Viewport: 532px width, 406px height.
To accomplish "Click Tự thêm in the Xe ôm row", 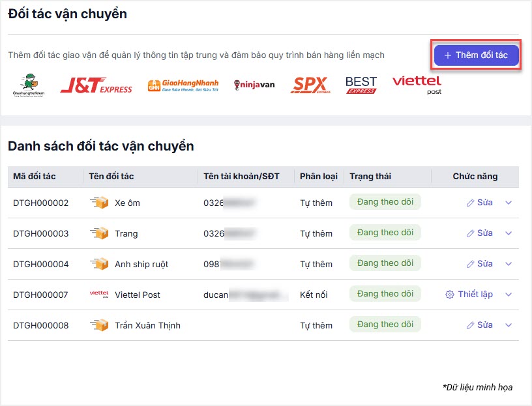I will point(316,203).
